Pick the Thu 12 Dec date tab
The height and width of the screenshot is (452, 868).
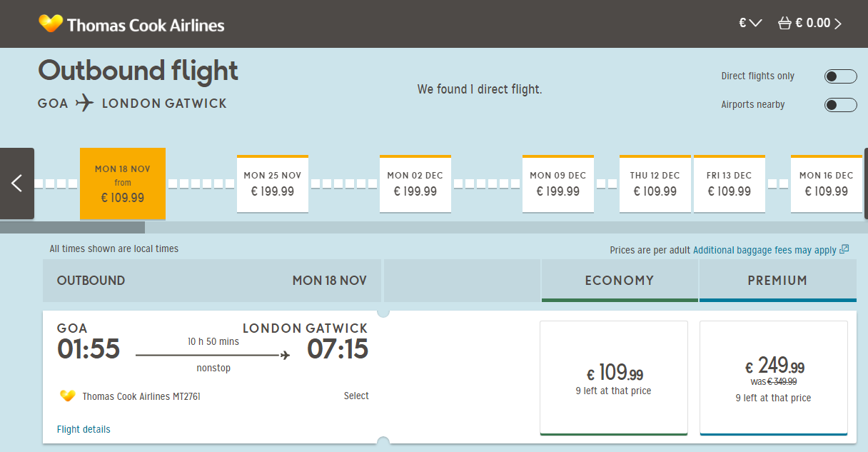click(655, 184)
